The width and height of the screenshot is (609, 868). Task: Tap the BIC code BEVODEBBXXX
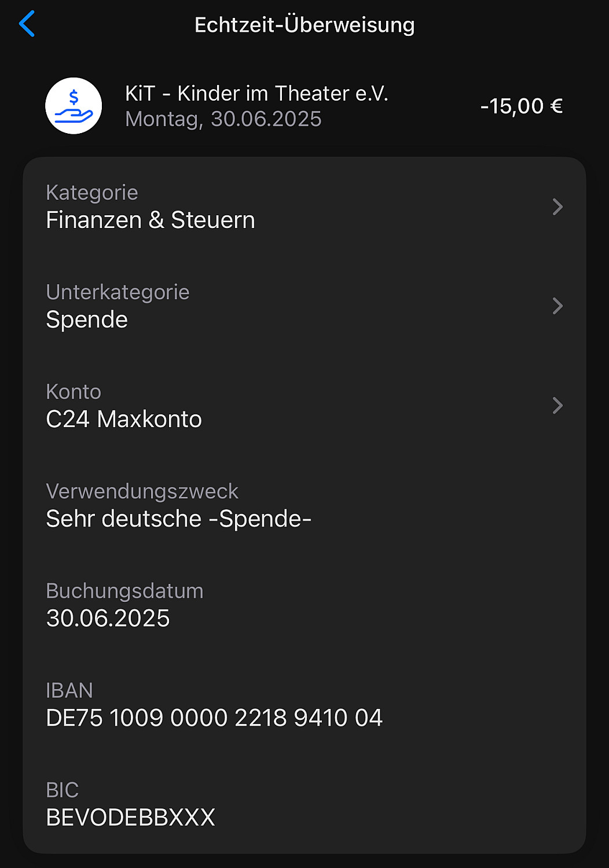130,818
